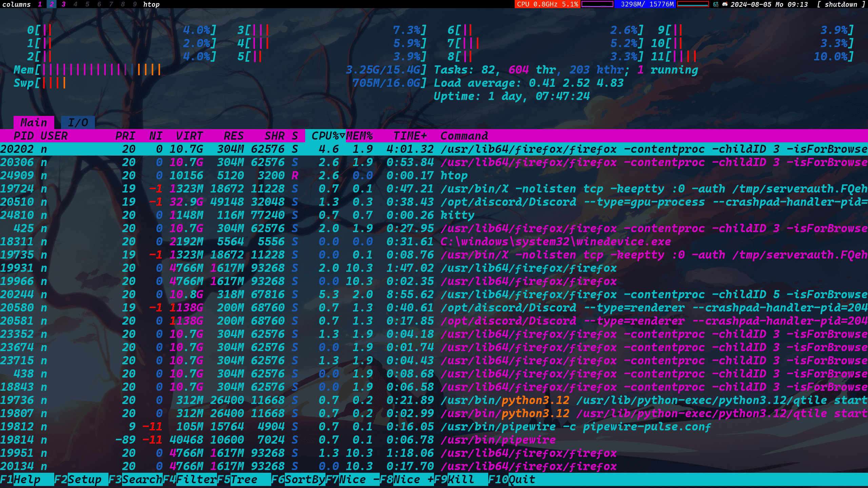This screenshot has height=488, width=868.
Task: Click the 'columns' layout label in top bar
Action: 16,4
